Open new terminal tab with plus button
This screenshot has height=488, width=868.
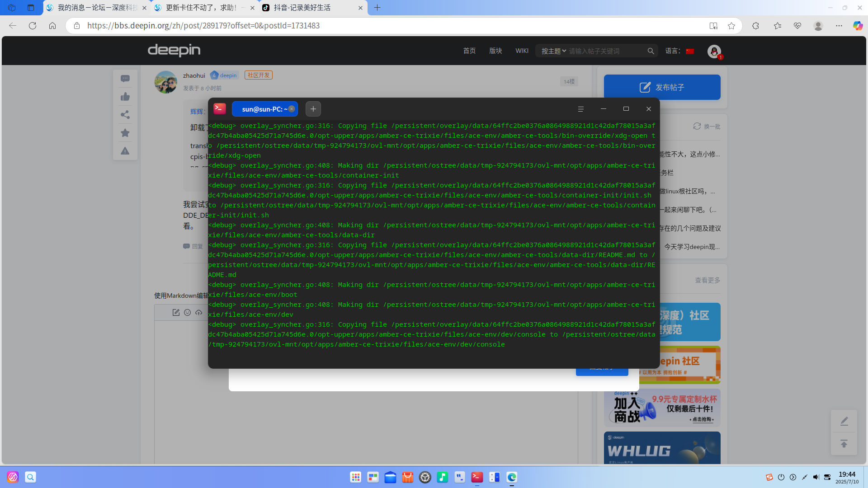tap(313, 109)
